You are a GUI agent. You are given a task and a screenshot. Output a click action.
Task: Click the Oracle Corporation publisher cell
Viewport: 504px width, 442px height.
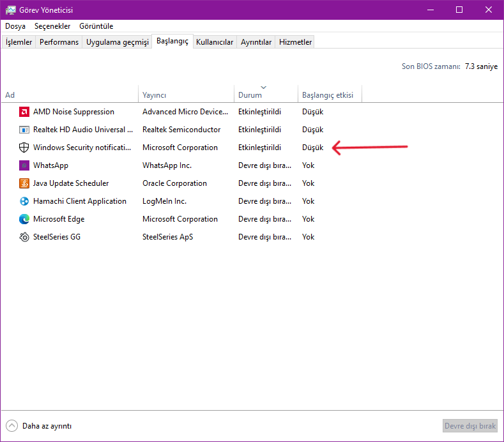pyautogui.click(x=174, y=183)
